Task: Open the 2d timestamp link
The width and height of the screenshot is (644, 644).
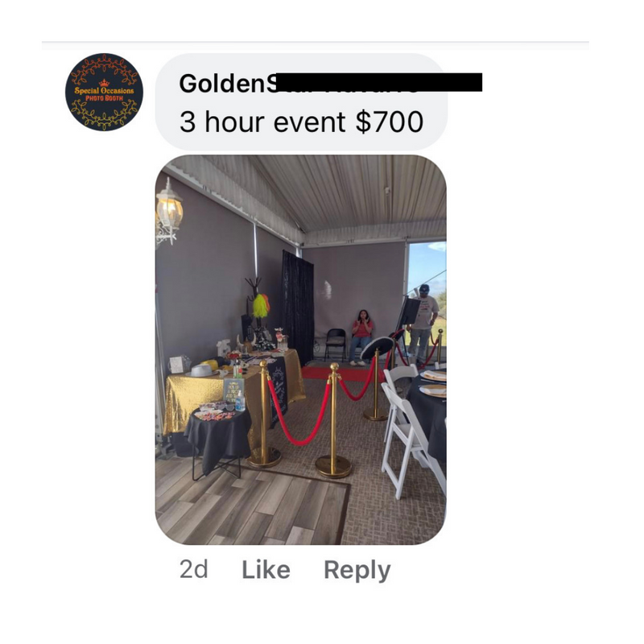Action: coord(193,569)
